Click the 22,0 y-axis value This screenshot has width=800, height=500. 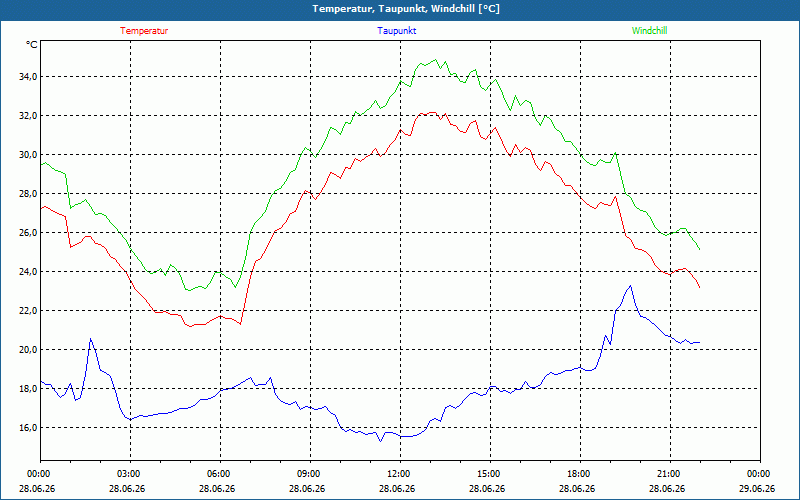point(28,311)
